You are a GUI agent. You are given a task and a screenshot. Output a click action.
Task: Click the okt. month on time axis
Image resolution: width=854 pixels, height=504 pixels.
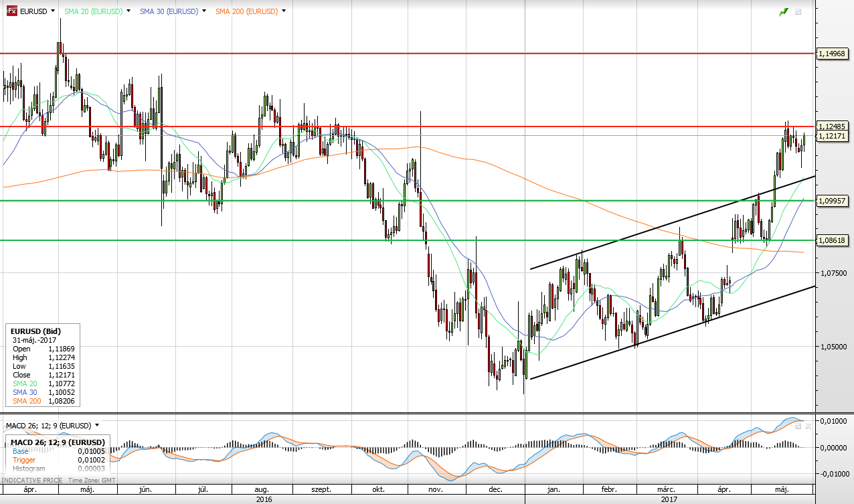377,490
